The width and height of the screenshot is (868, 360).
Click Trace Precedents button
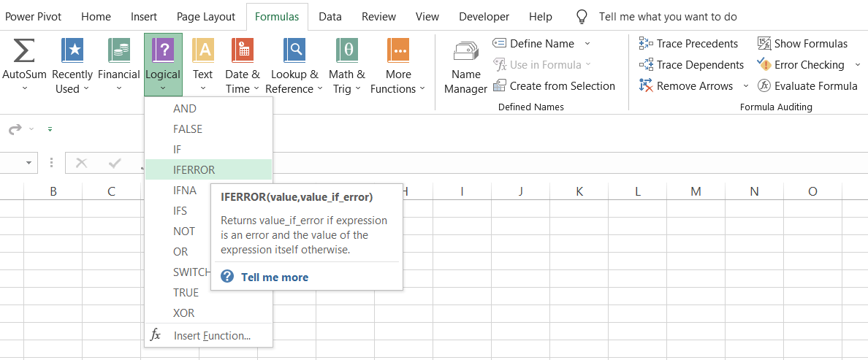(x=689, y=44)
